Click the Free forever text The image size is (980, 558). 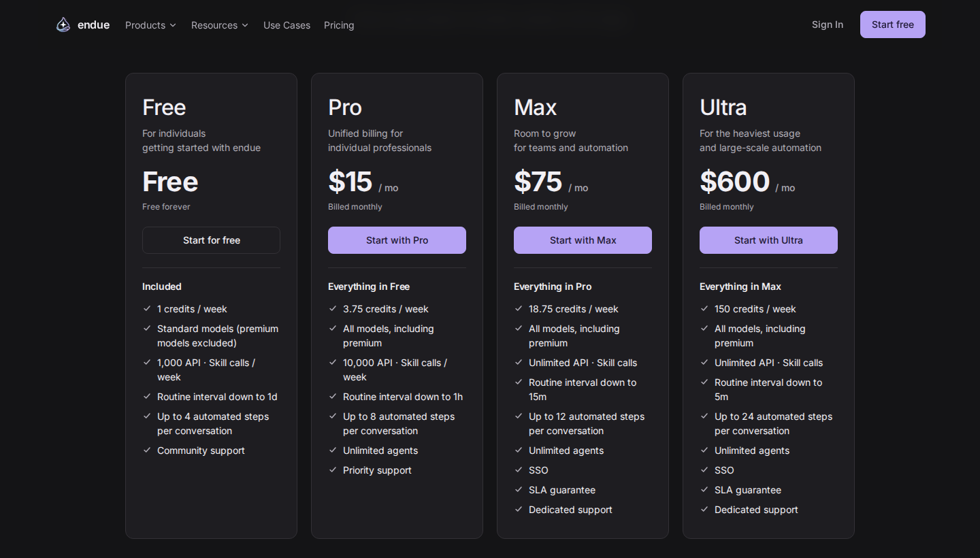pos(166,207)
